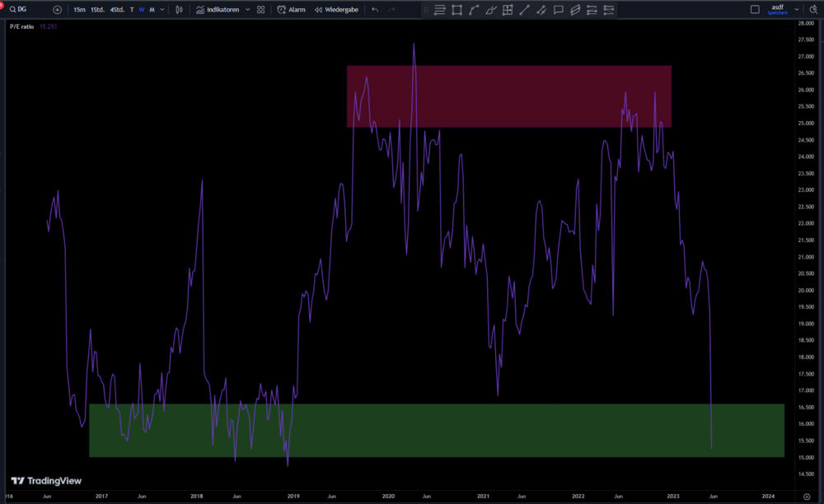Expand the indicators favorites dropdown arrow
This screenshot has height=504, width=824.
pyautogui.click(x=247, y=9)
